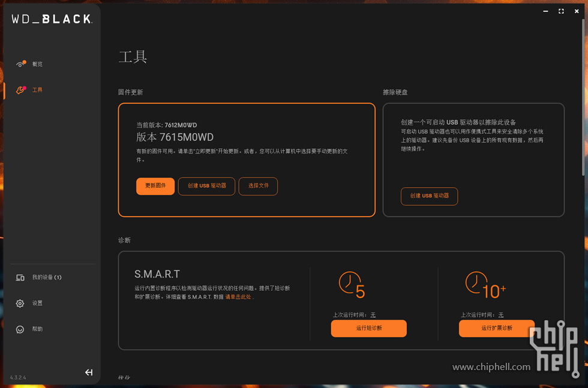Click the extended diagnostic clock 10+ icon

pos(485,285)
